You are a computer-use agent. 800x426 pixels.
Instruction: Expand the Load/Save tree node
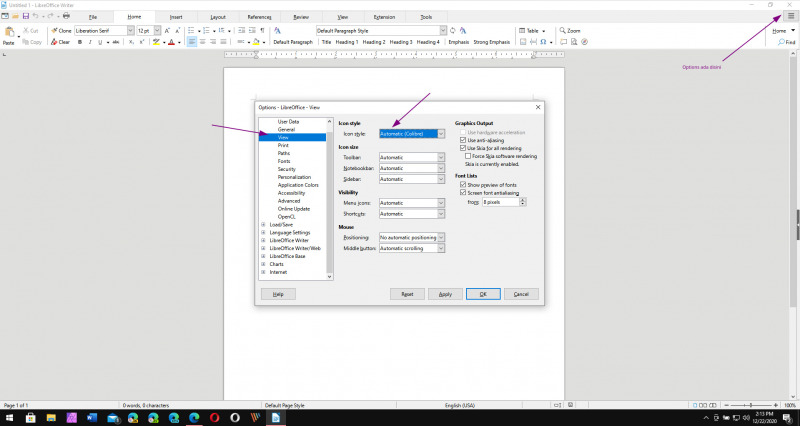[263, 224]
